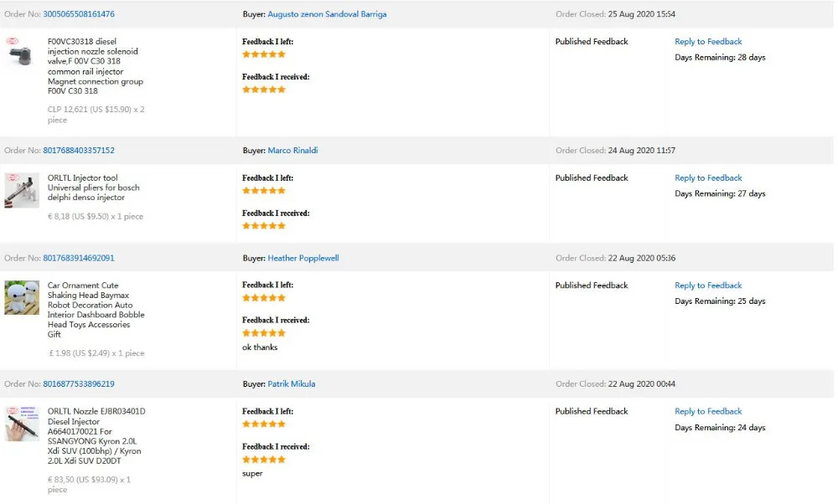
Task: View buyer Heather Popplewell profile
Action: point(303,258)
